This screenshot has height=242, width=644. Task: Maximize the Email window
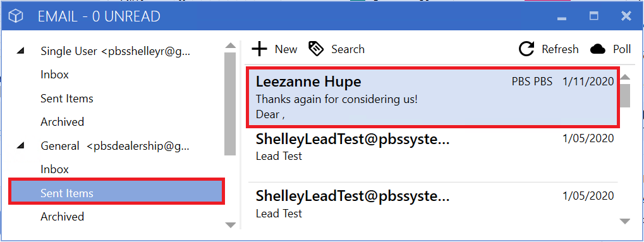[x=593, y=16]
